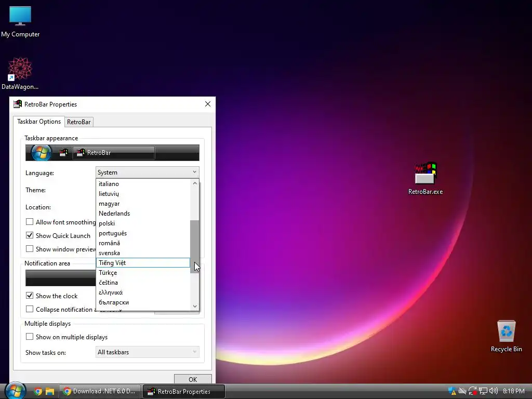Viewport: 532px width, 399px height.
Task: Toggle Show window previews checkbox
Action: pyautogui.click(x=30, y=249)
